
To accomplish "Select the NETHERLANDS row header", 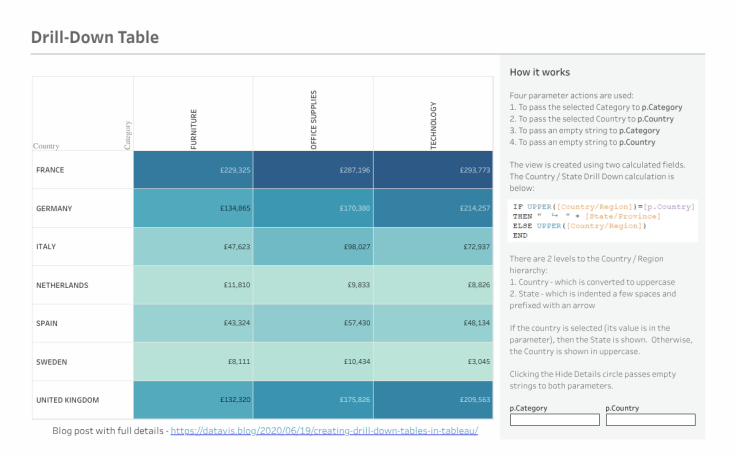I will click(x=62, y=285).
